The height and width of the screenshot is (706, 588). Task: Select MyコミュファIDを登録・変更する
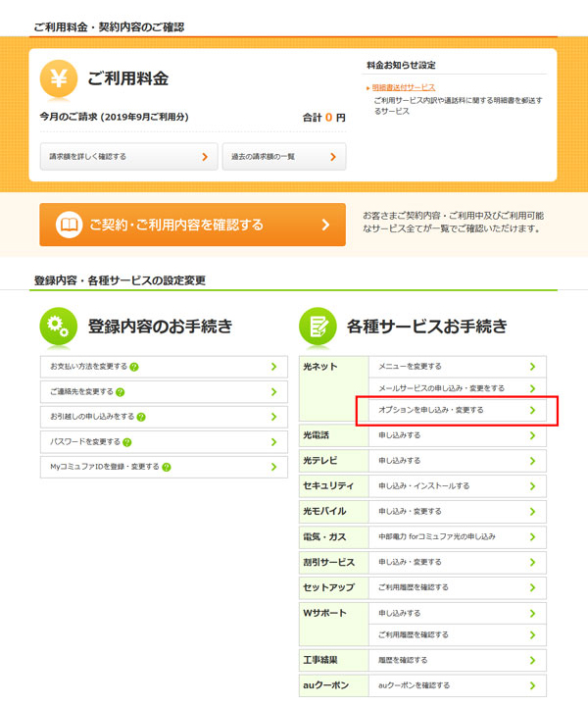[x=164, y=467]
